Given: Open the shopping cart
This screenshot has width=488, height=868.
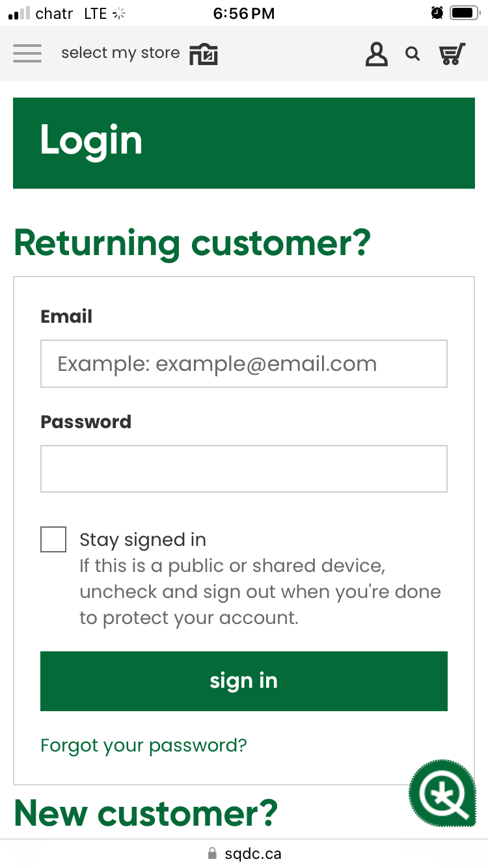Looking at the screenshot, I should [453, 54].
